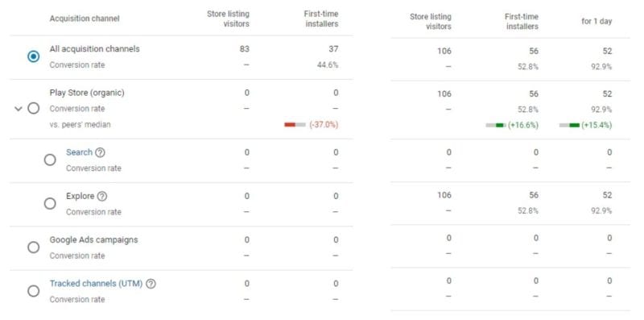Open the help icon next to Search
644x320 pixels.
[100, 152]
